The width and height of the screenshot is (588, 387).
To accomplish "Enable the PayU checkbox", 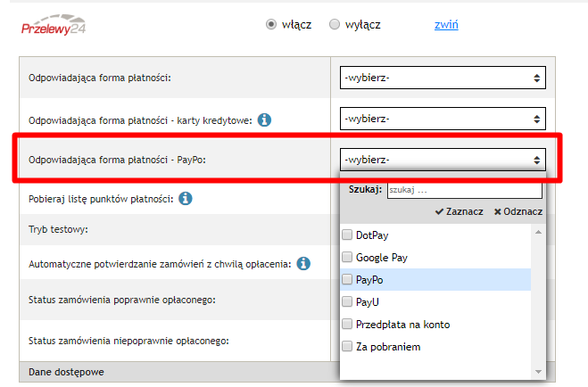I will pos(347,302).
